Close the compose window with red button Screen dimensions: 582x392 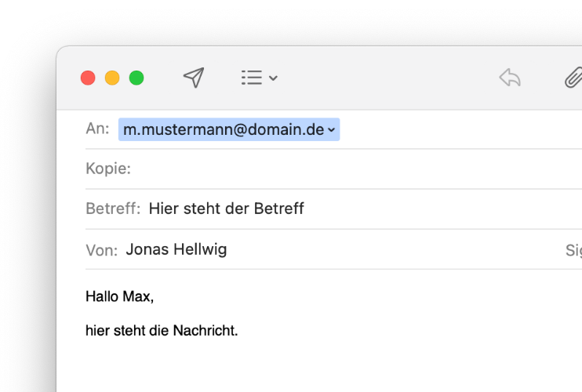coord(88,78)
